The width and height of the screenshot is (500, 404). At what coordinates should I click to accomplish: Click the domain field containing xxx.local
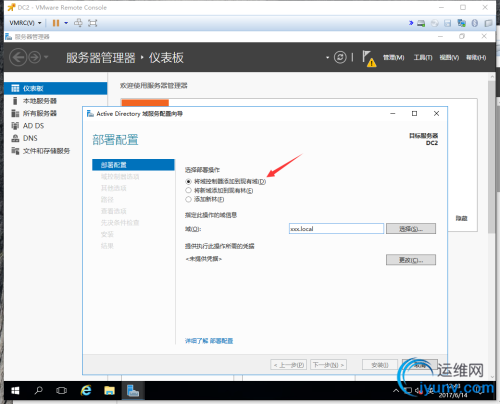(336, 229)
